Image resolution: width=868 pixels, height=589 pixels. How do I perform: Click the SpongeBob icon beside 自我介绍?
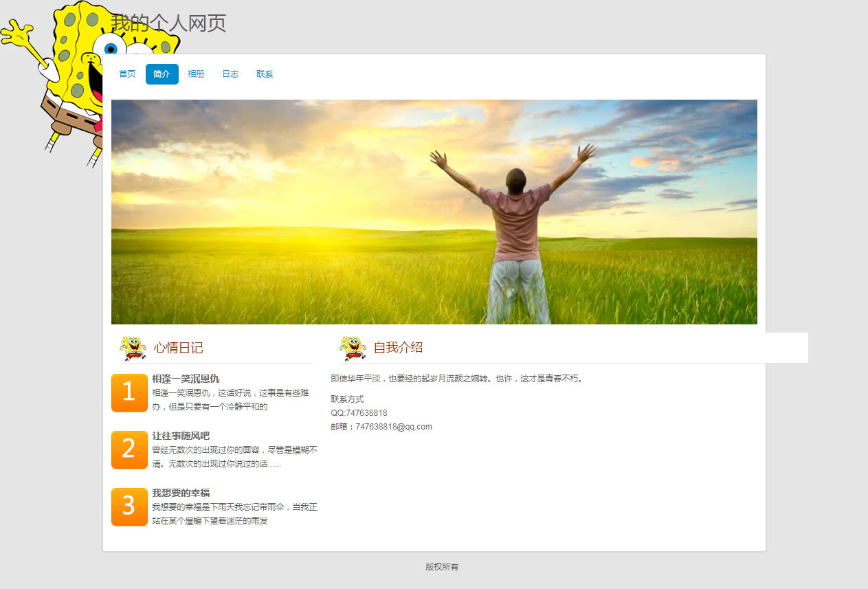pos(353,348)
